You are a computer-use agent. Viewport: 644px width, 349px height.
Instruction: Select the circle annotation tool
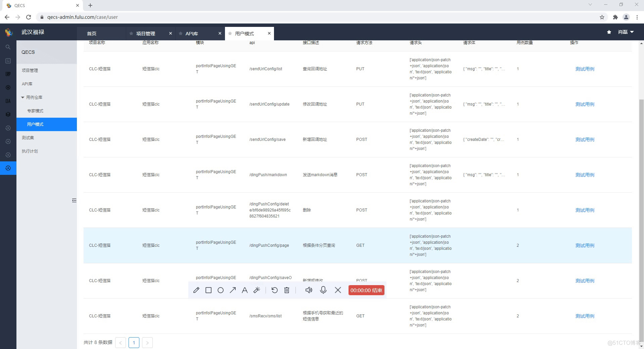coord(221,290)
